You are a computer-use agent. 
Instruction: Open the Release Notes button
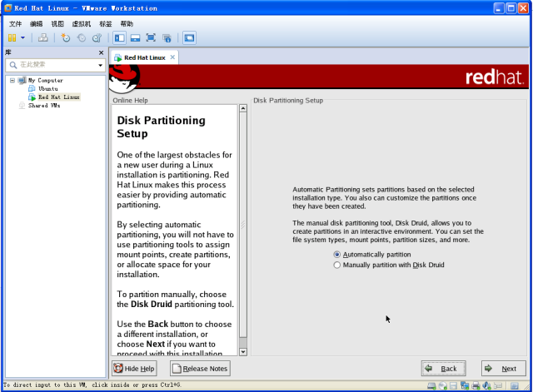coord(200,369)
